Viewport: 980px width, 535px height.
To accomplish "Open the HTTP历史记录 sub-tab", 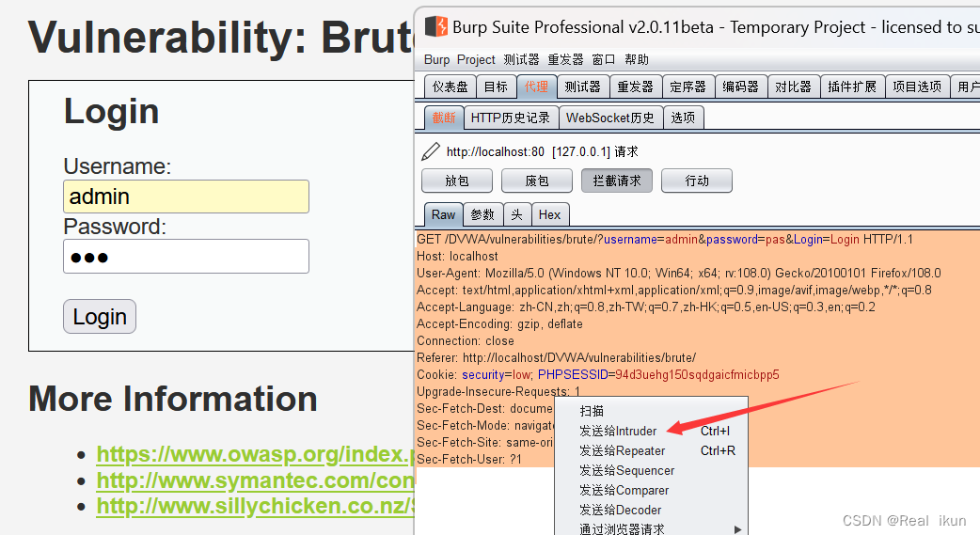I will [511, 118].
